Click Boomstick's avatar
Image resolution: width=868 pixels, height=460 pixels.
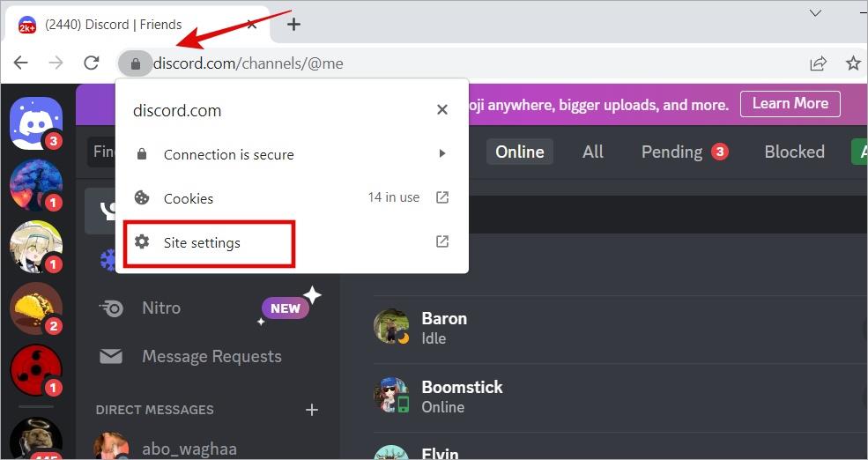pyautogui.click(x=391, y=396)
